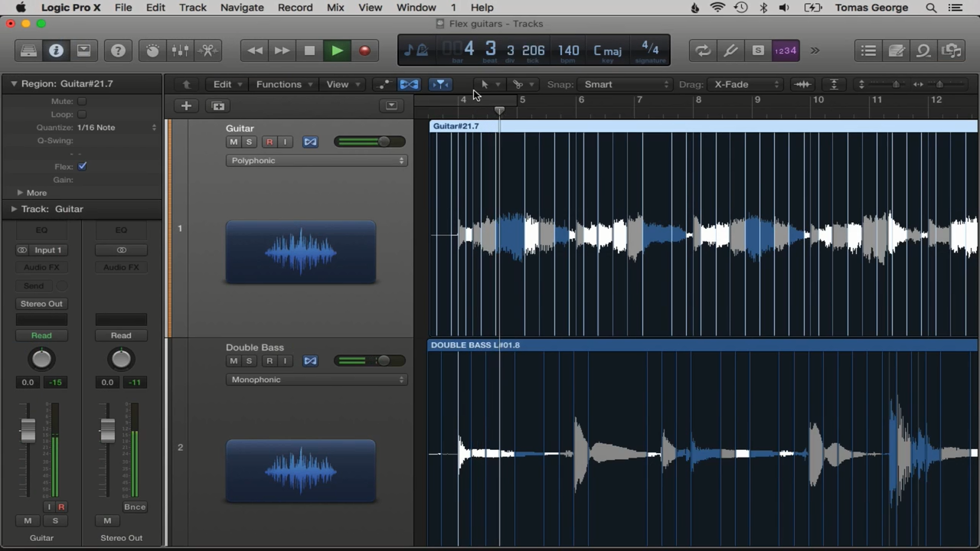This screenshot has width=980, height=551.
Task: Toggle the Catch playhead button
Action: (x=440, y=84)
